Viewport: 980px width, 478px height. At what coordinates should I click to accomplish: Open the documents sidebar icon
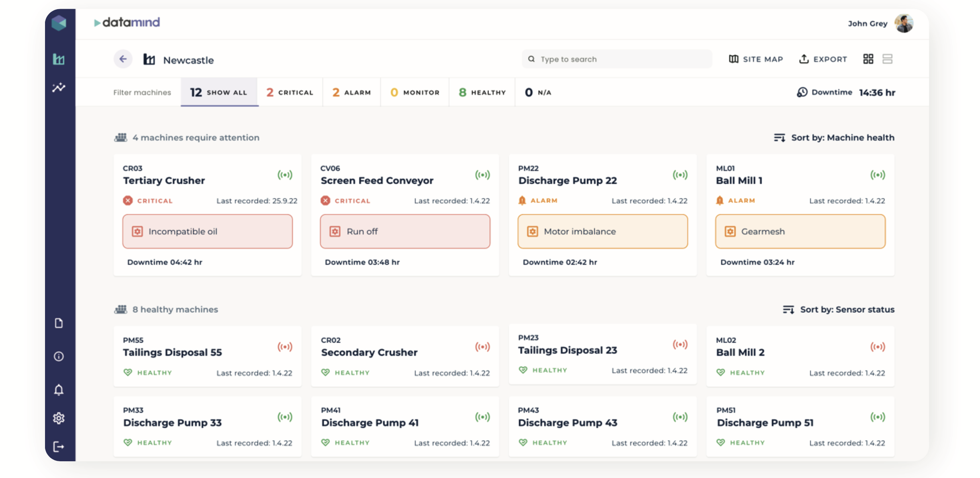click(x=59, y=323)
